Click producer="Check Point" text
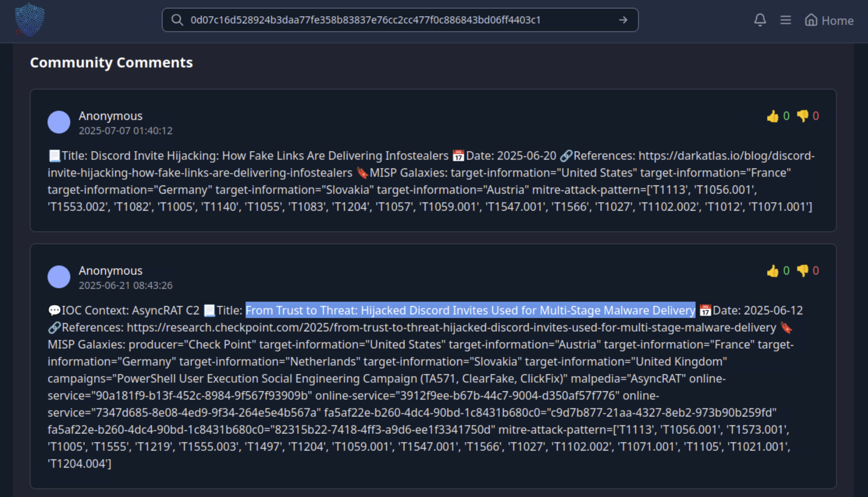The image size is (868, 497). [192, 344]
